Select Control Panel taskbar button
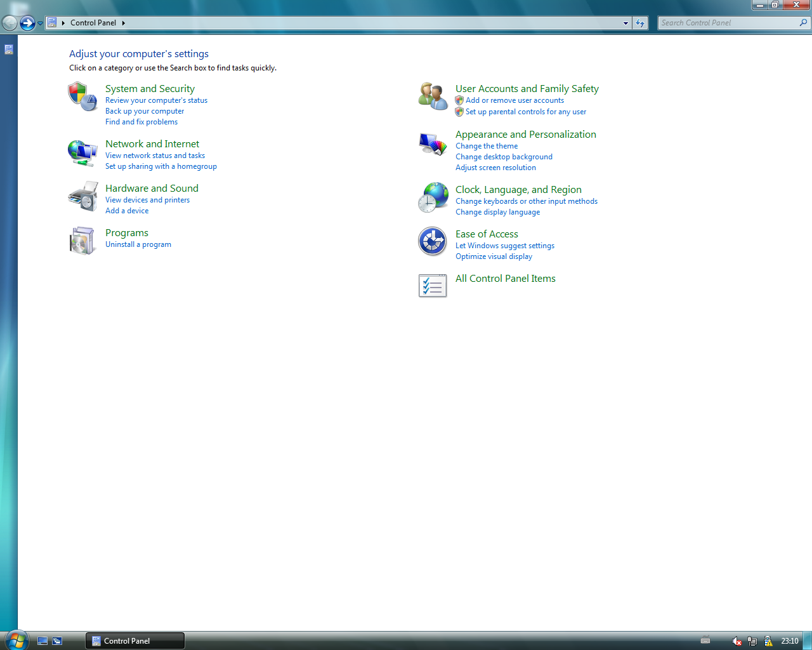This screenshot has width=812, height=650. click(x=135, y=641)
